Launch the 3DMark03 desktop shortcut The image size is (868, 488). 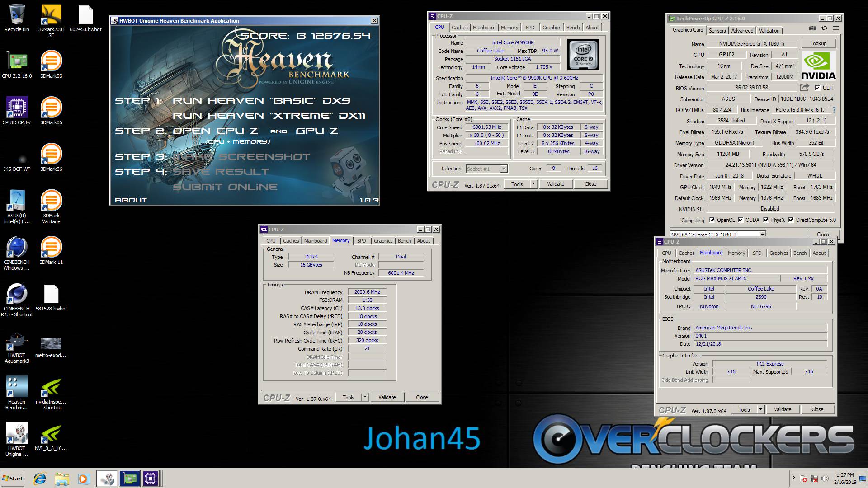pyautogui.click(x=51, y=65)
